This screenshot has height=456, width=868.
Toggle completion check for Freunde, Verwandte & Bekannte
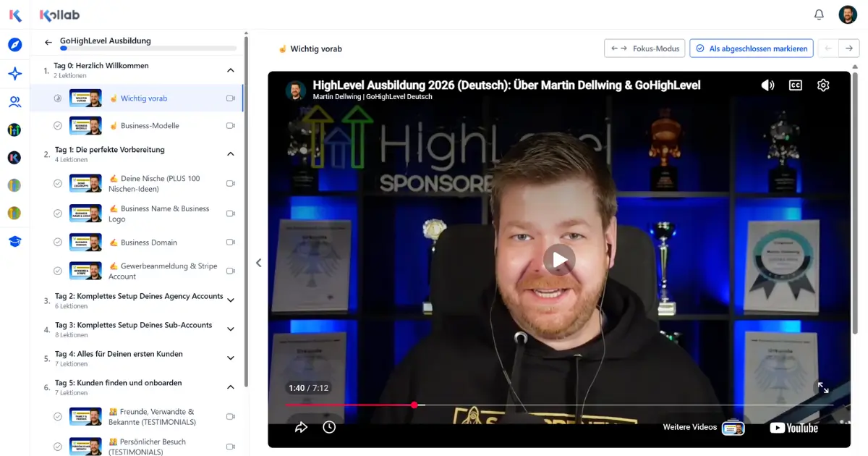point(58,417)
